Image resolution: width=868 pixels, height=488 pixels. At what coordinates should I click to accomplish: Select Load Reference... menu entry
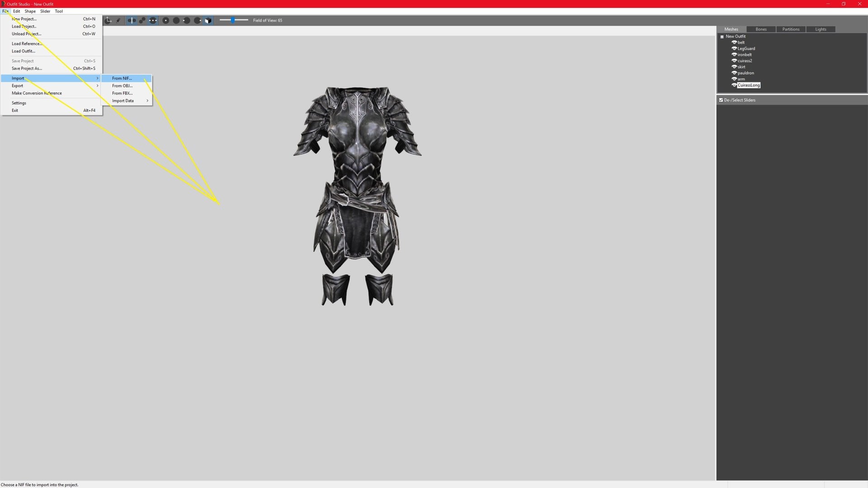[51, 44]
